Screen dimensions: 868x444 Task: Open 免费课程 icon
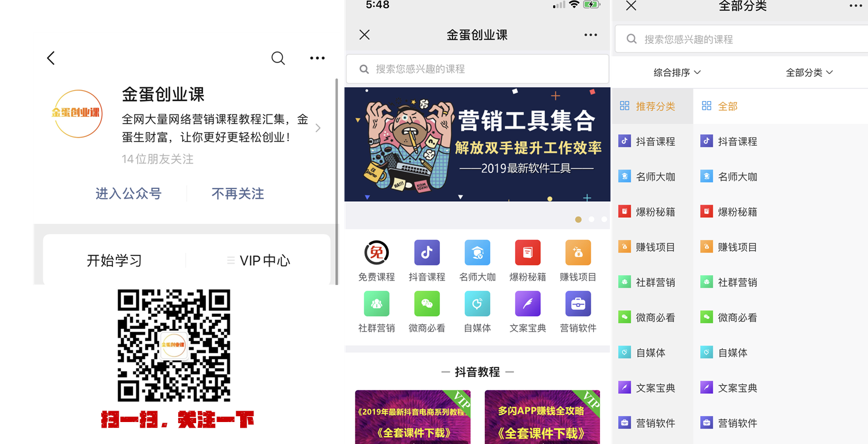[377, 261]
